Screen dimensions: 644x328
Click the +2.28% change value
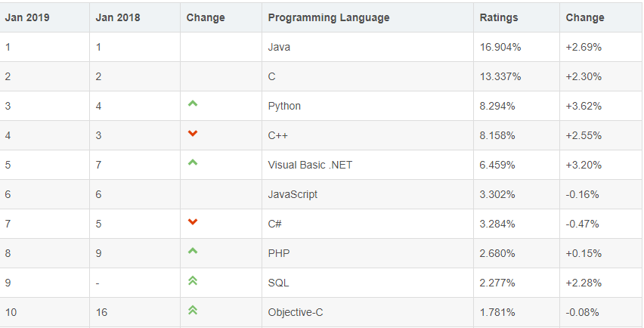584,283
